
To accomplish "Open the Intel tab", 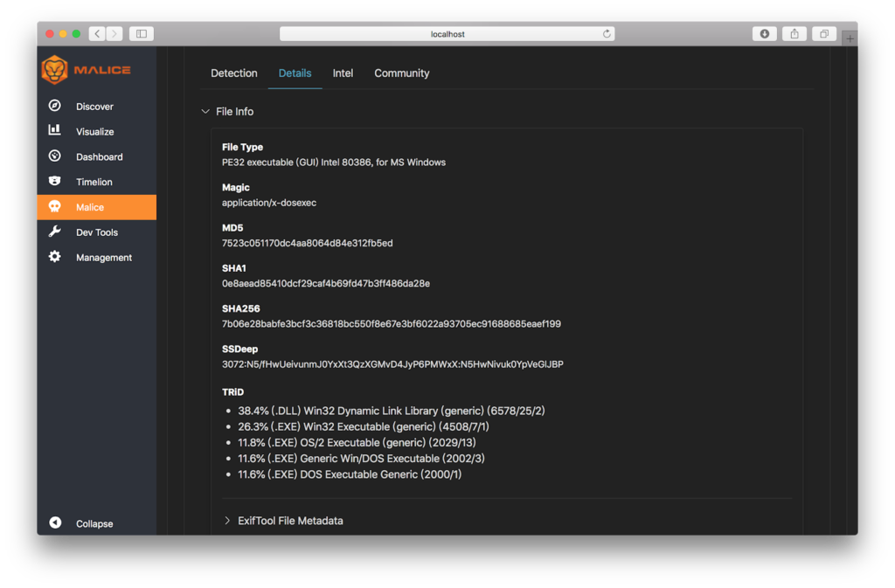I will pos(343,73).
